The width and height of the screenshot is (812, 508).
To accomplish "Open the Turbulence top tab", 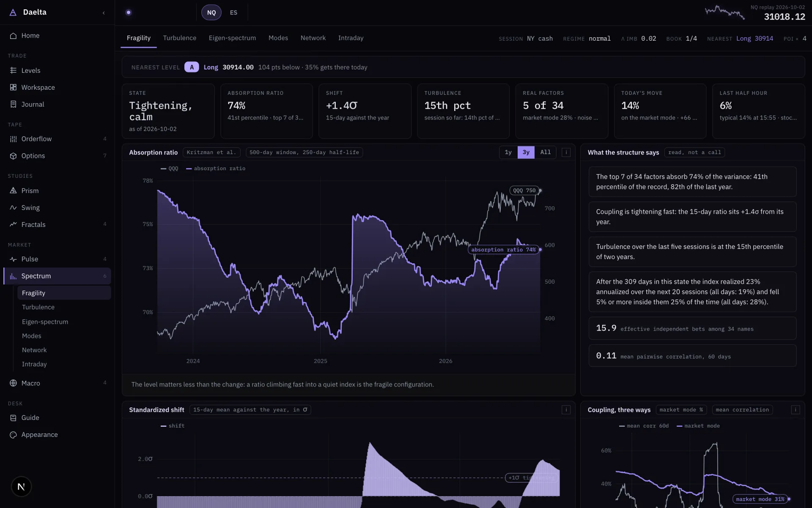I will pos(180,38).
